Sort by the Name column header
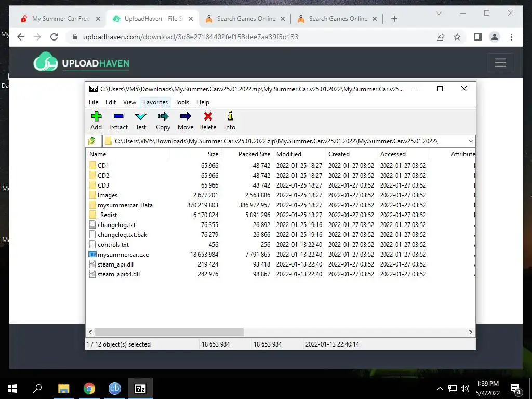This screenshot has width=532, height=399. tap(128, 154)
